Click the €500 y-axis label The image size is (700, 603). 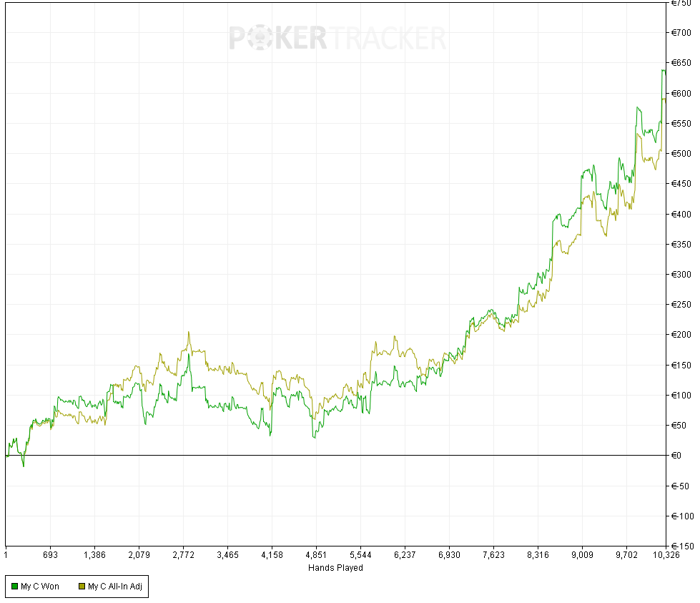click(x=681, y=154)
